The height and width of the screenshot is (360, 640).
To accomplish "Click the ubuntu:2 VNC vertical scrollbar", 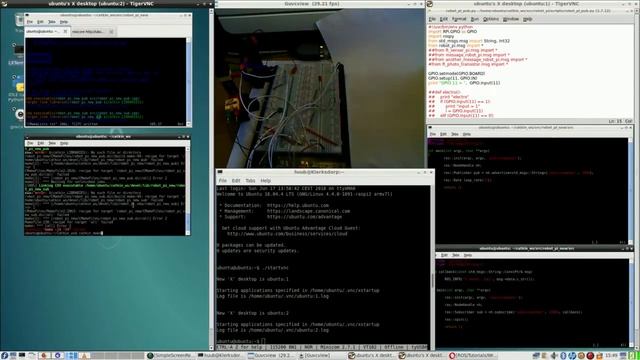I will coord(211,179).
